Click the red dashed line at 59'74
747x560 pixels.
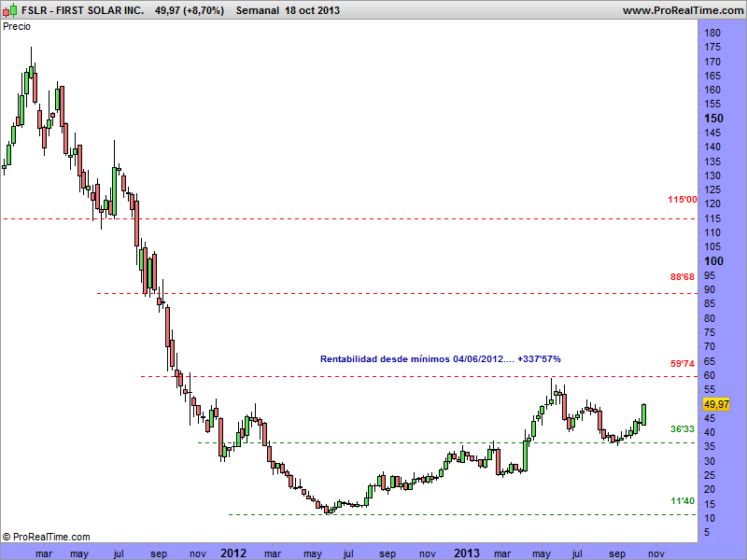pyautogui.click(x=419, y=377)
